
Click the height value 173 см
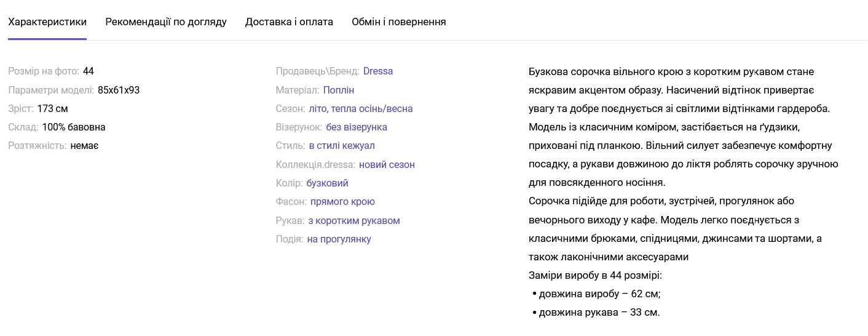tap(52, 109)
